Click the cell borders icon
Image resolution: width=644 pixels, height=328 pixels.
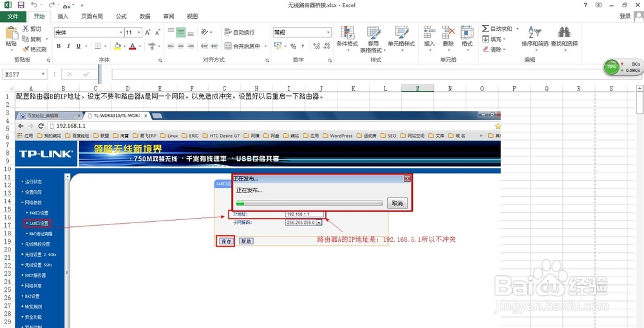coord(98,46)
